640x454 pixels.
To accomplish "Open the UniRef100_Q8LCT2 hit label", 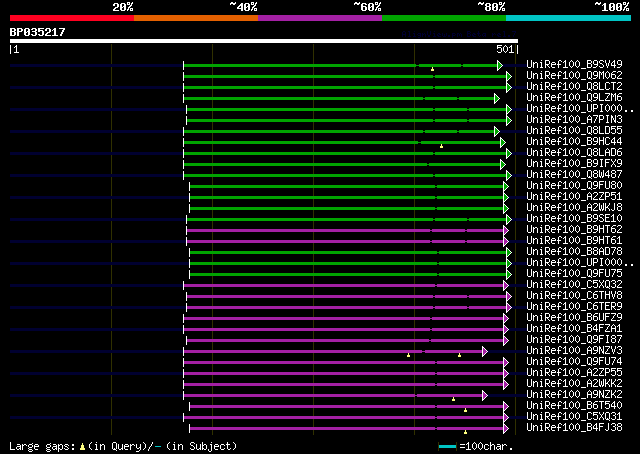I will pos(574,87).
